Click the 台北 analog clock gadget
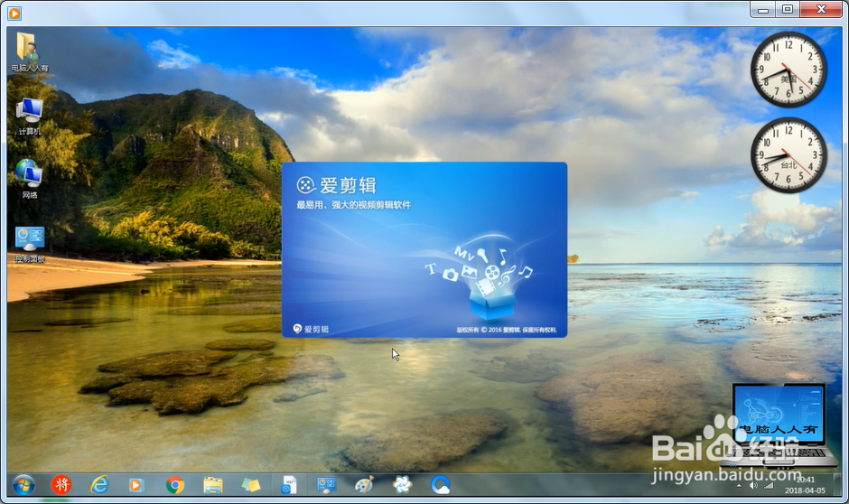This screenshot has height=504, width=849. [788, 154]
